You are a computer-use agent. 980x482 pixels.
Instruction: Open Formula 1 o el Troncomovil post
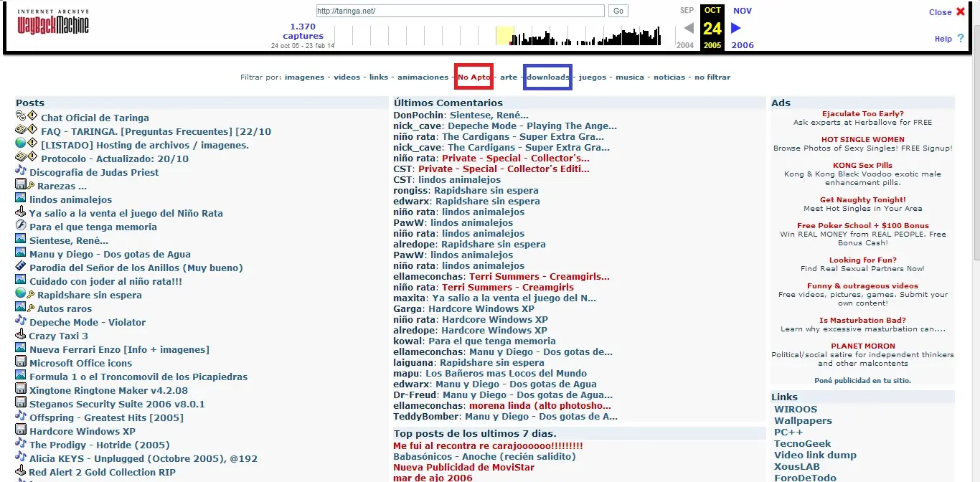point(138,377)
